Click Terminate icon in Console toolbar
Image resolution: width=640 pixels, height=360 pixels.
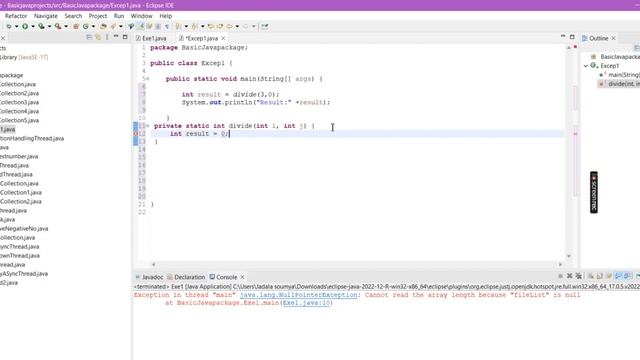tap(560, 276)
